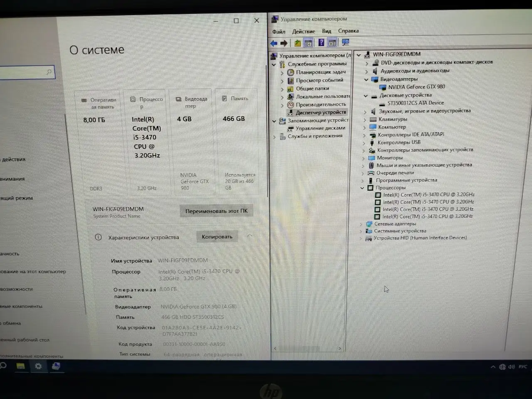Image resolution: width=532 pixels, height=399 pixels.
Task: Expand Звуковые, игровые и видеоустройства
Action: (x=365, y=112)
